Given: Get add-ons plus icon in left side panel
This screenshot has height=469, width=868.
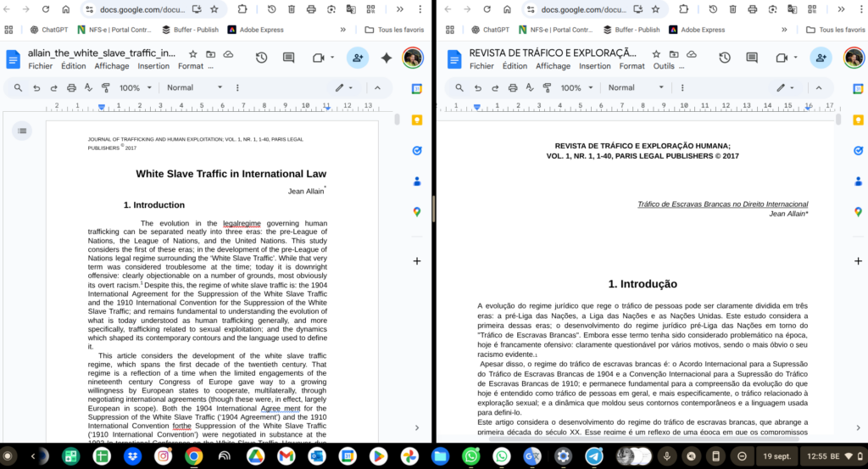Looking at the screenshot, I should 417,261.
